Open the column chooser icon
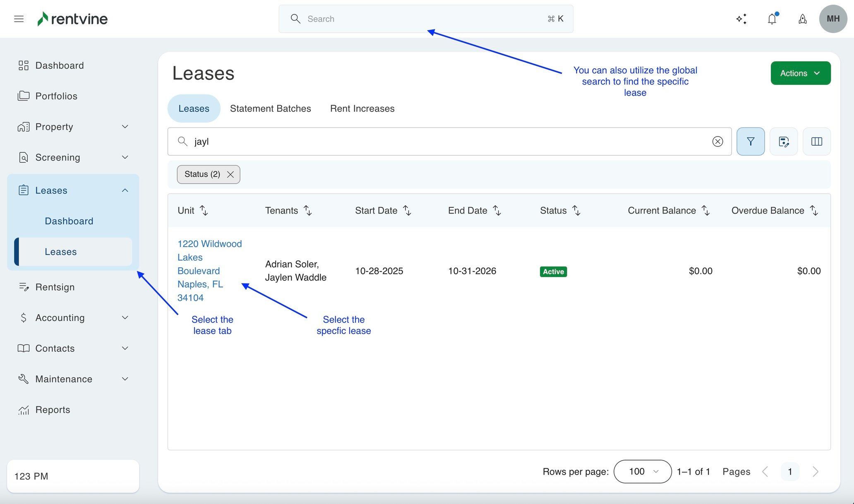This screenshot has height=504, width=854. [x=816, y=142]
